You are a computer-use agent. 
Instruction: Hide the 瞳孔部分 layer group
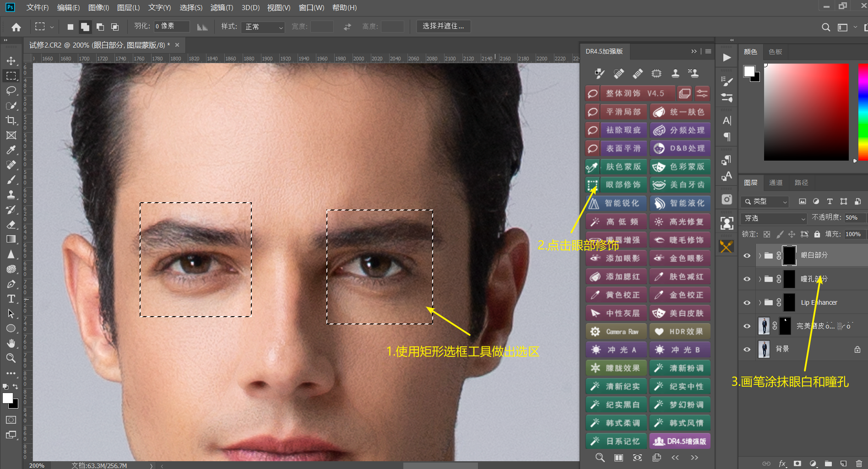(747, 279)
